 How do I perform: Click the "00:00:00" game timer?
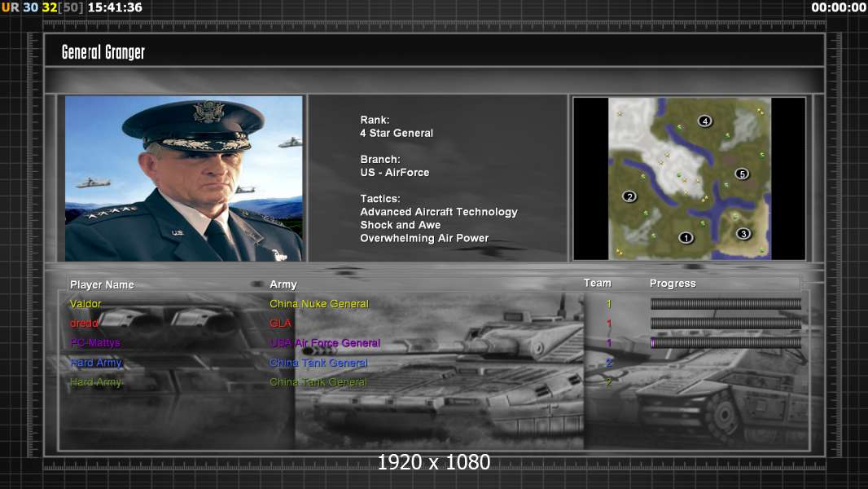[839, 7]
